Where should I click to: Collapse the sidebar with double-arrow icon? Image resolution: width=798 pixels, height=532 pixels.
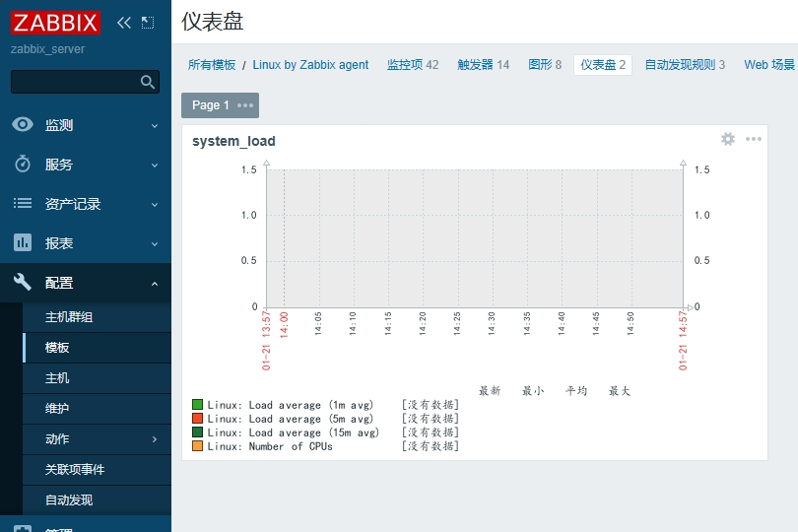pos(123,22)
